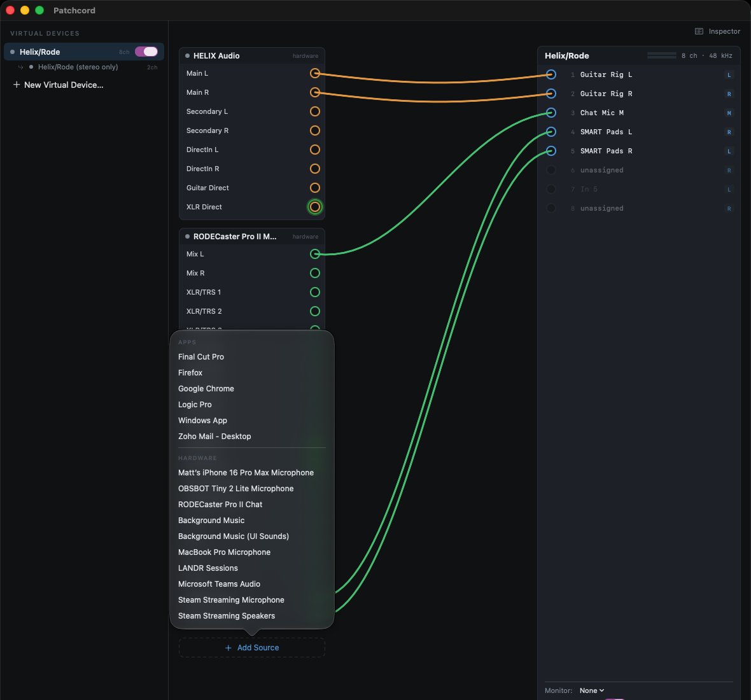This screenshot has height=700, width=751.
Task: Toggle the R badge on Guitar Rig R
Action: (x=729, y=94)
